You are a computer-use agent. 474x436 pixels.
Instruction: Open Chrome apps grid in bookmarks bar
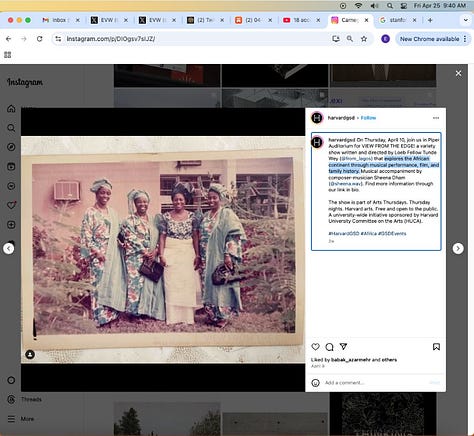pyautogui.click(x=8, y=55)
